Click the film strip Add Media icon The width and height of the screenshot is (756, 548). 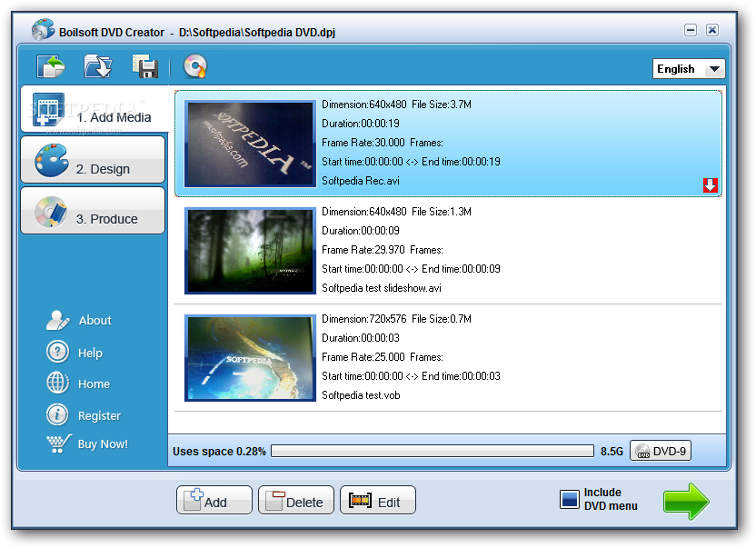(48, 109)
